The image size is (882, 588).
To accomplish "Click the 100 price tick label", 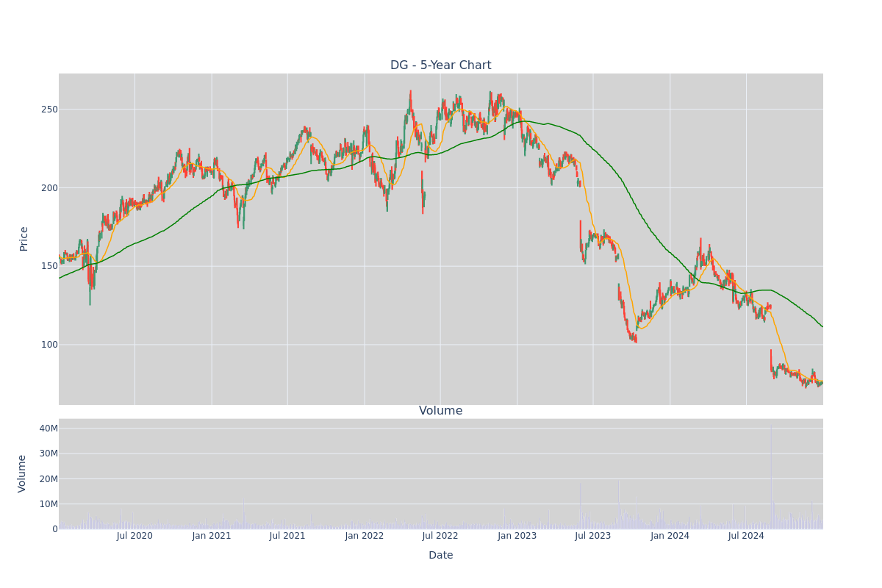I will click(x=49, y=345).
